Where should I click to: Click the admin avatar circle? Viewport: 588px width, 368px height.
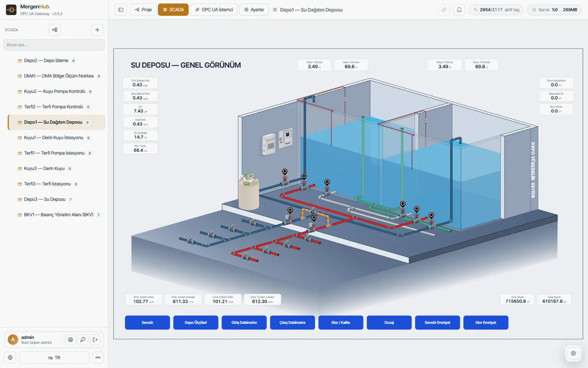point(13,339)
